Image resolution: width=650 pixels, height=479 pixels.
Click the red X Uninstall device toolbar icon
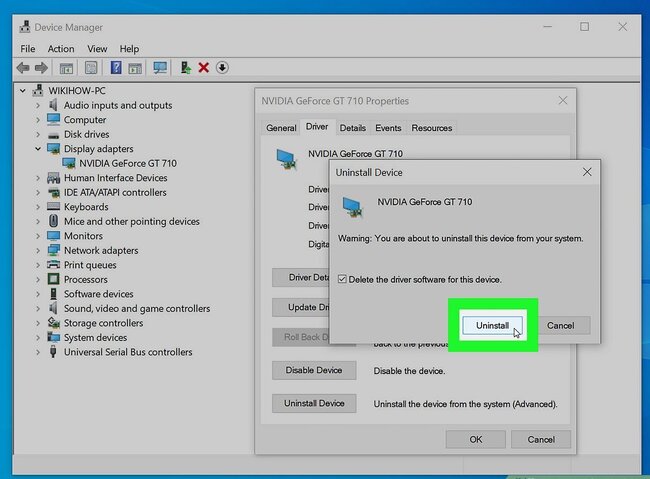point(204,68)
